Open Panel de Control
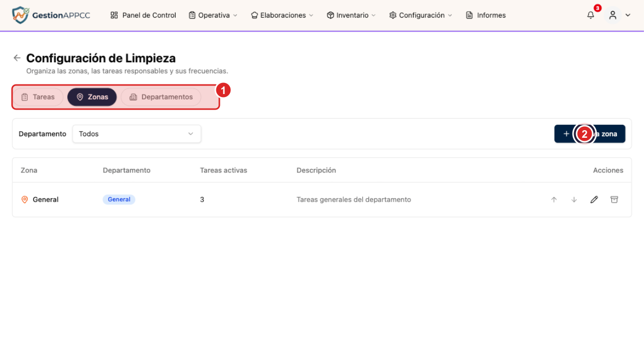Viewport: 644px width, 362px height. (x=143, y=15)
